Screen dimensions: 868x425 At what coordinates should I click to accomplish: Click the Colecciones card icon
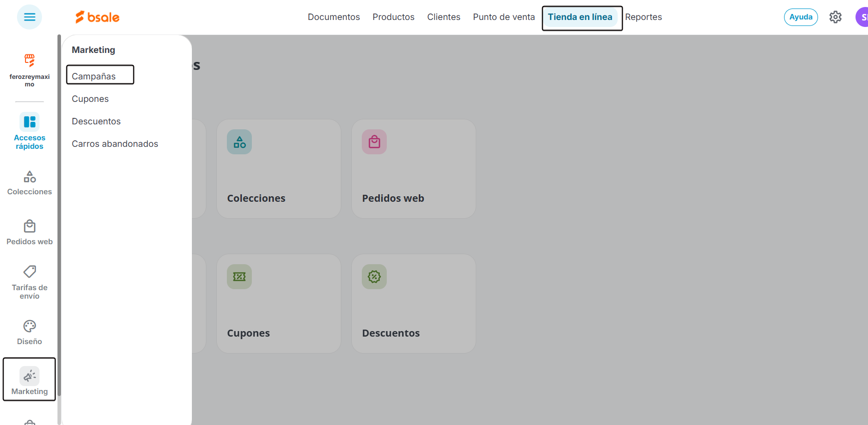(x=239, y=142)
